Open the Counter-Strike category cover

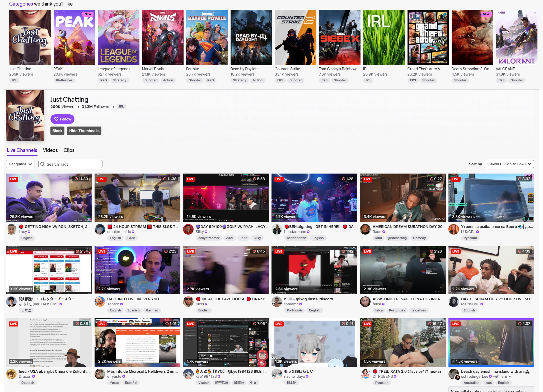295,38
